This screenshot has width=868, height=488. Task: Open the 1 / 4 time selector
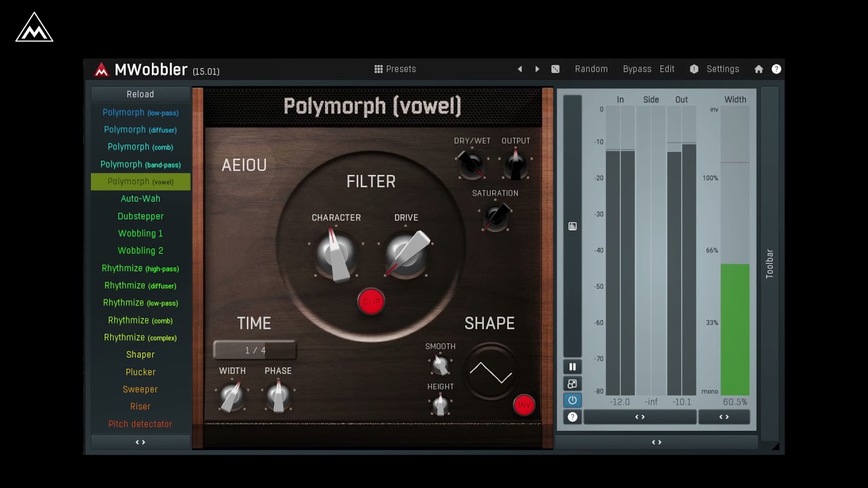click(255, 350)
